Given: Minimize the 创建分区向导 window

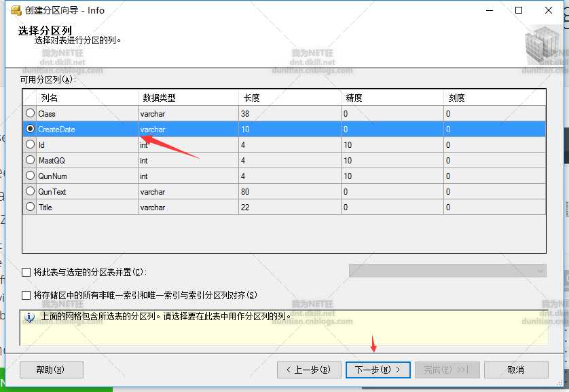Looking at the screenshot, I should click(x=490, y=10).
